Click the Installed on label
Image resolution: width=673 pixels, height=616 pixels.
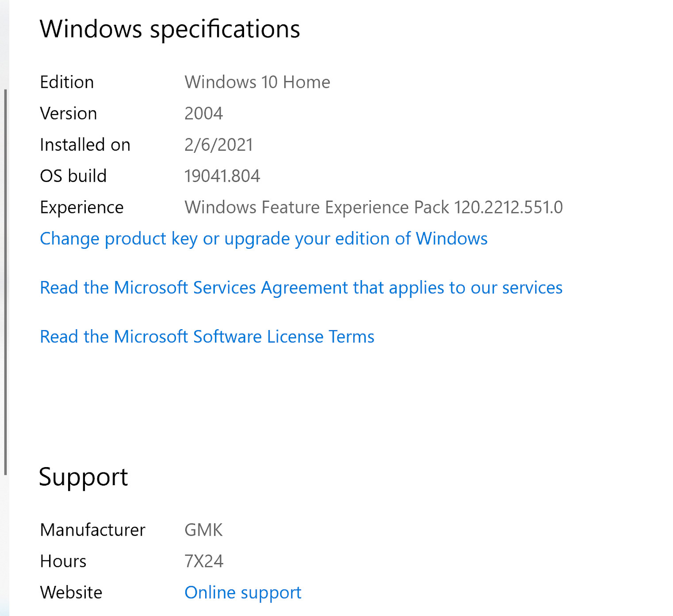pos(85,145)
